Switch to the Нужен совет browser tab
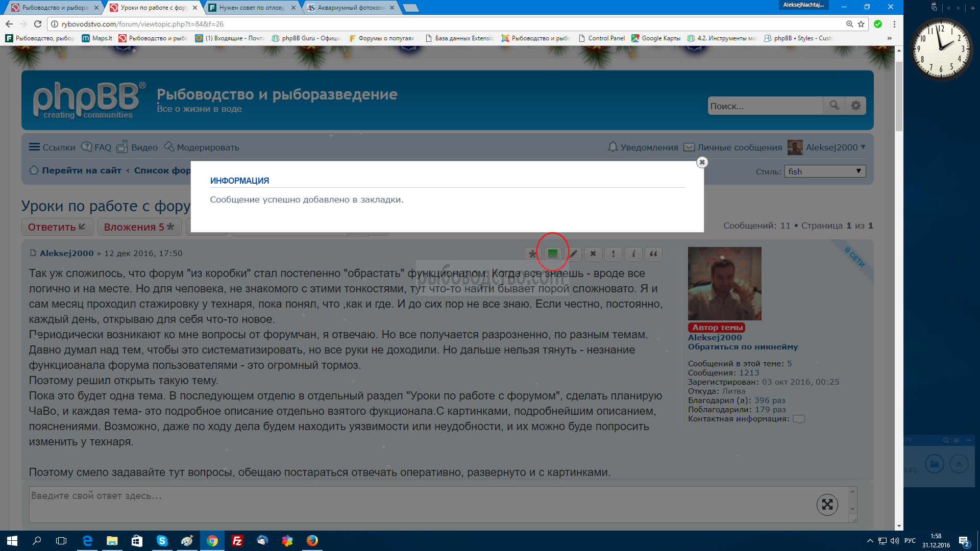This screenshot has width=980, height=551. coord(251,8)
